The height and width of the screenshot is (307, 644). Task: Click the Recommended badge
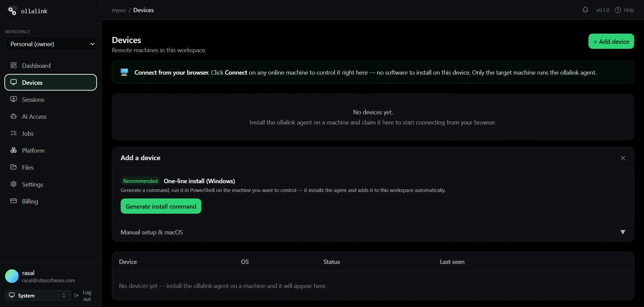[140, 181]
